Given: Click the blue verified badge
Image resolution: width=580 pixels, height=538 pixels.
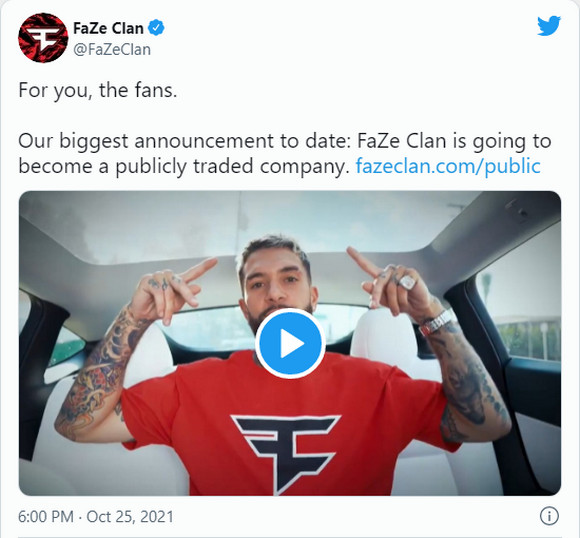Looking at the screenshot, I should click(156, 28).
